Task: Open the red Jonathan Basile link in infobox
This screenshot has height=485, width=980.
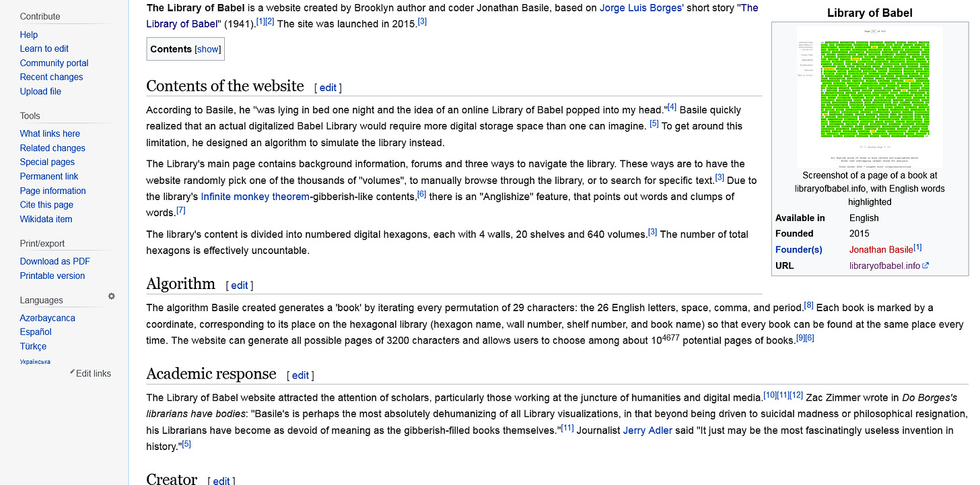Action: (881, 250)
